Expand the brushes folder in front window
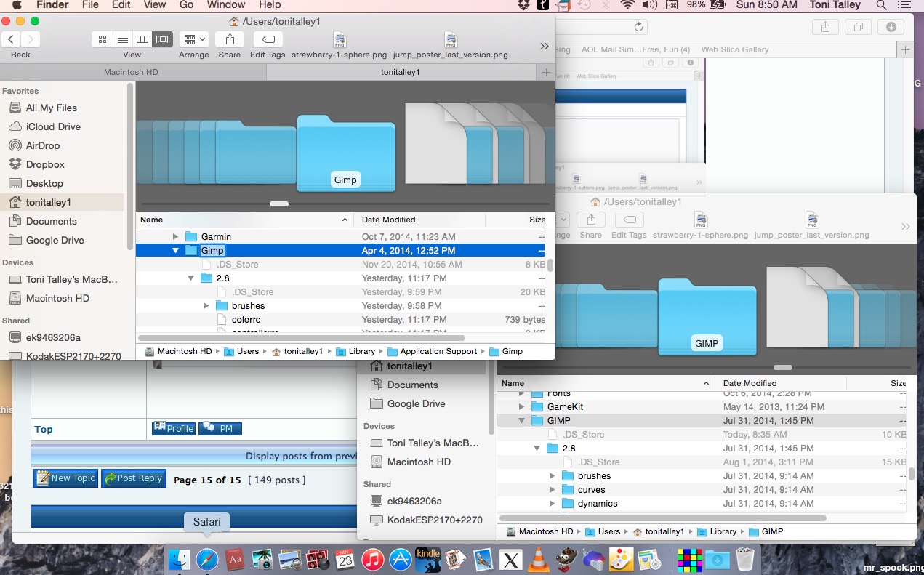Viewport: 924px width, 575px height. point(206,306)
